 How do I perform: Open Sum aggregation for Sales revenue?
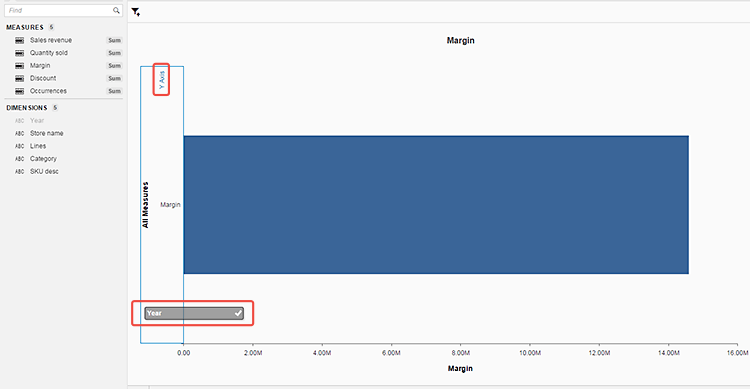(114, 40)
